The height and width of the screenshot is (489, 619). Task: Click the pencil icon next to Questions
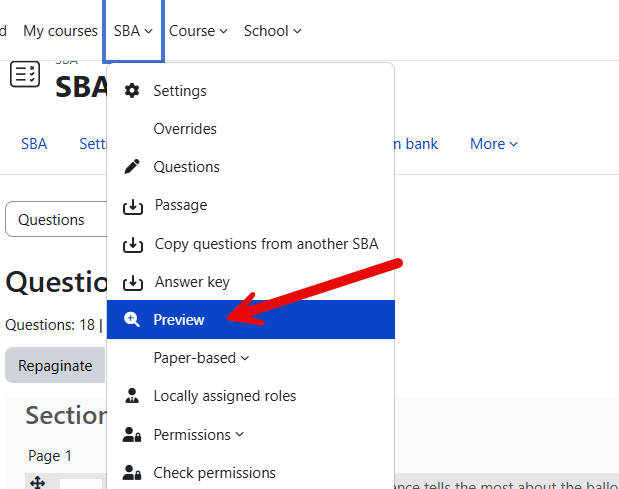(132, 167)
